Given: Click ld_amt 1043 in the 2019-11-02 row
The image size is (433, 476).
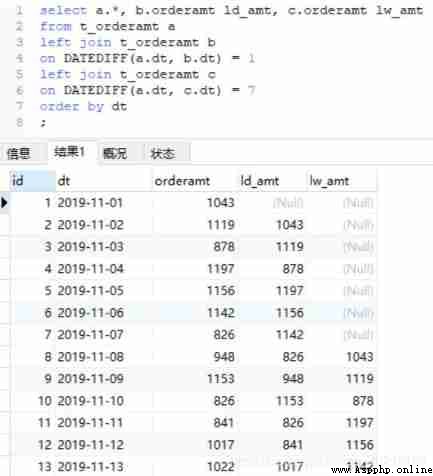Looking at the screenshot, I should pyautogui.click(x=290, y=225).
